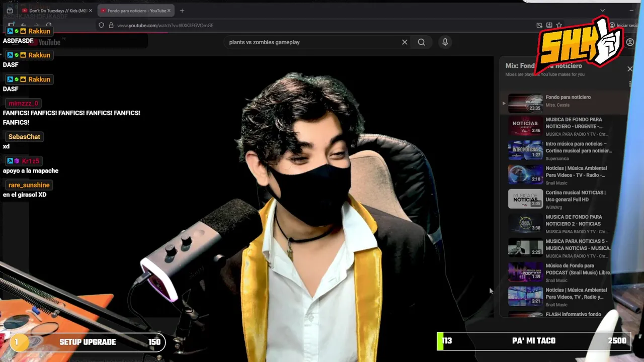Click the YouTube logo
This screenshot has width=644, height=362.
pyautogui.click(x=45, y=42)
